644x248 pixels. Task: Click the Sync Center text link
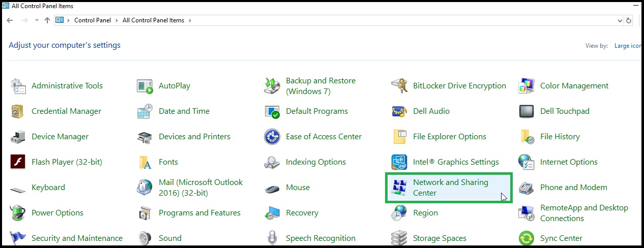[x=562, y=238]
